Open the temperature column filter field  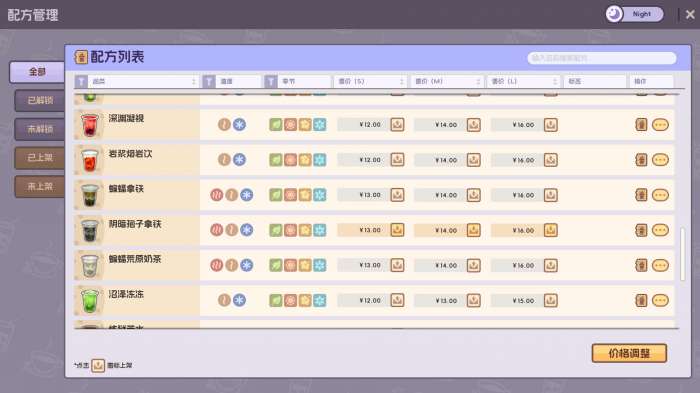point(238,82)
